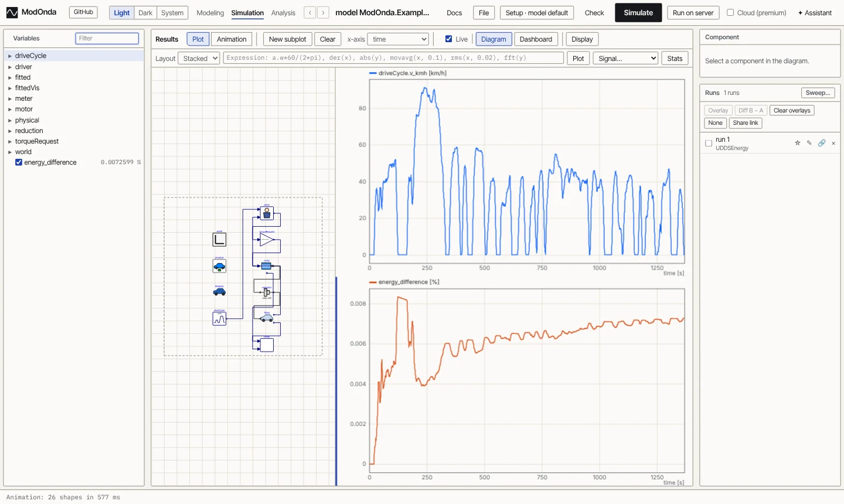Open the Layout Stacked dropdown

199,59
